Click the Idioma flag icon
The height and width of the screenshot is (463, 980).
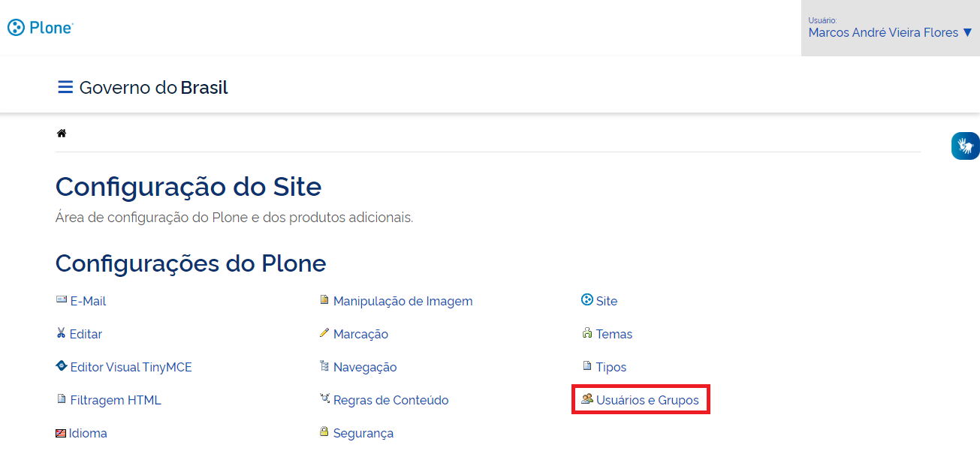click(61, 433)
